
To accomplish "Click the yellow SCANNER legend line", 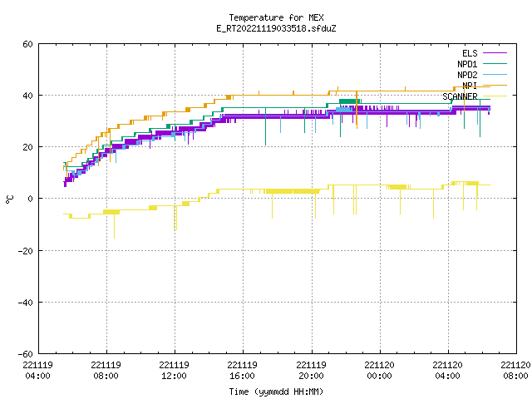I will 495,96.
